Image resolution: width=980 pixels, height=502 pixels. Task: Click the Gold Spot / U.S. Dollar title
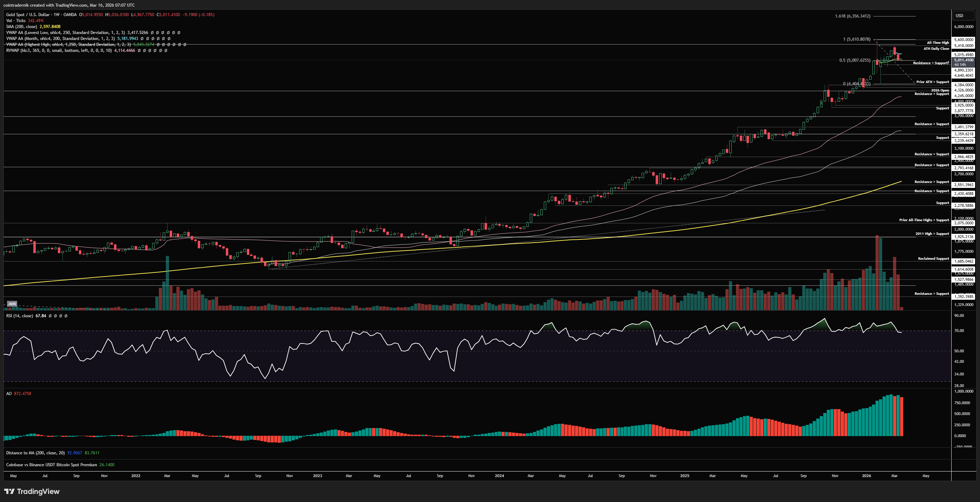point(28,14)
